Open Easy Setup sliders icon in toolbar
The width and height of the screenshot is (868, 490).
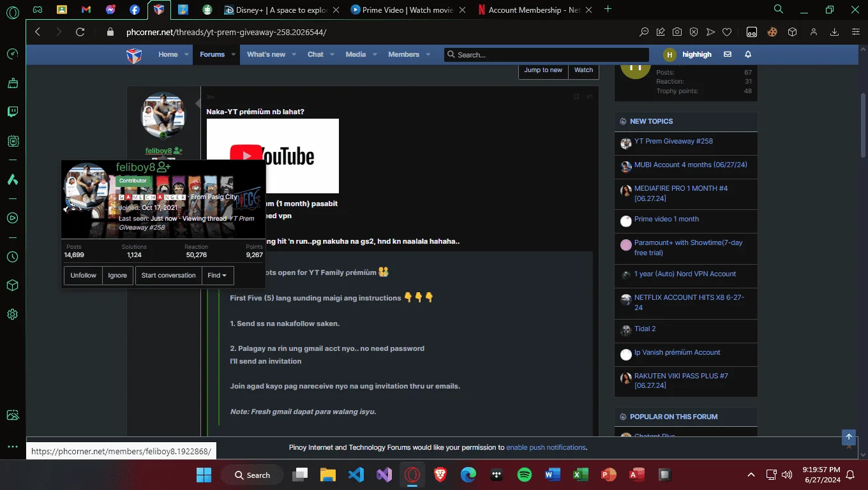coord(856,32)
